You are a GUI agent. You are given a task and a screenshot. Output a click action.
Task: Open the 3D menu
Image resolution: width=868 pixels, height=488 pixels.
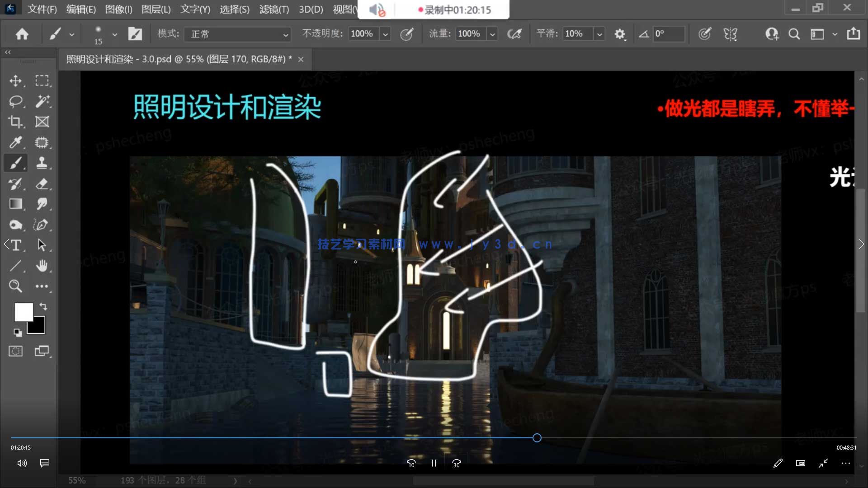tap(311, 9)
